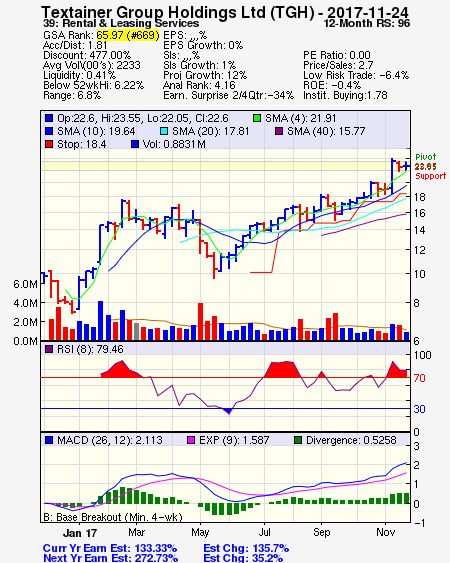Click the green SMA (4) legend swatch
The image size is (450, 563).
click(x=257, y=118)
